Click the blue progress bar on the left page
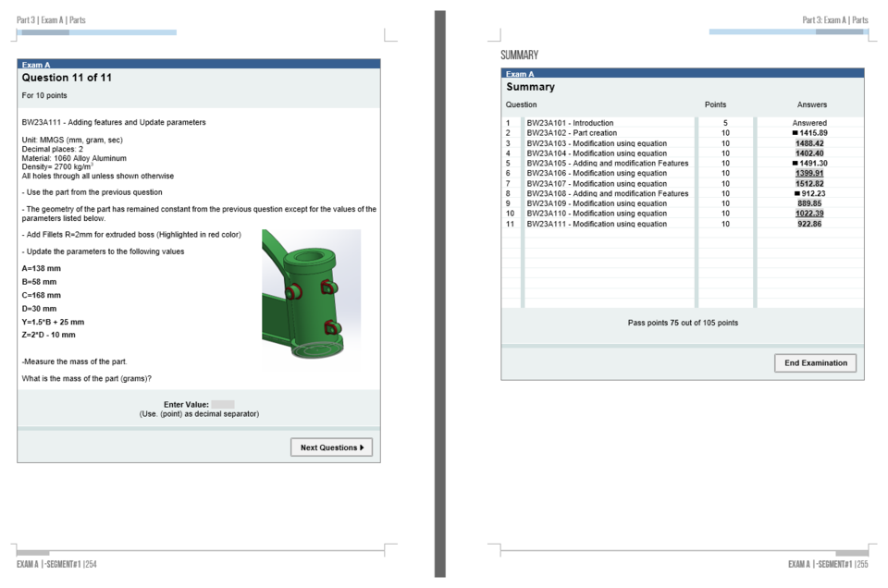 pos(95,31)
